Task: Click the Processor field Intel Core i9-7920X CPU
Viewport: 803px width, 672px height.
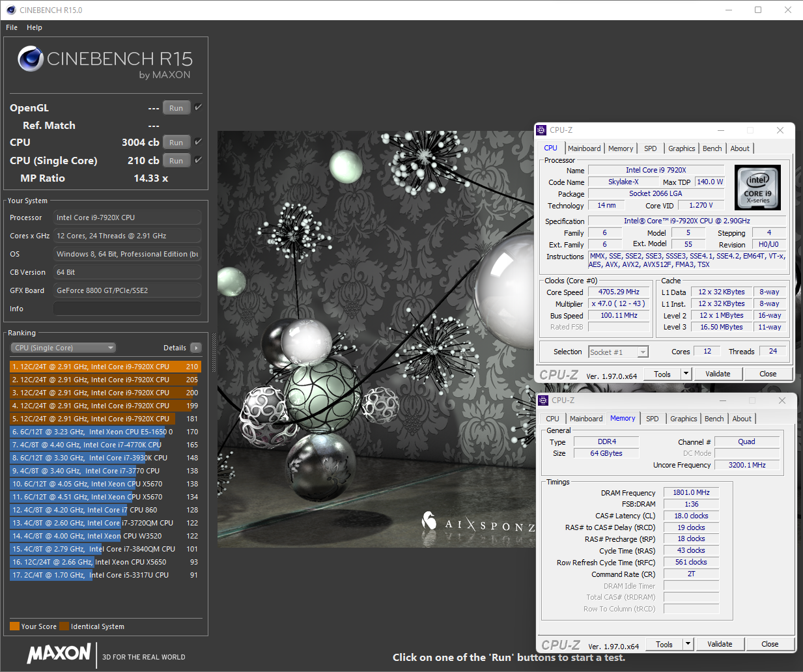Action: click(127, 217)
